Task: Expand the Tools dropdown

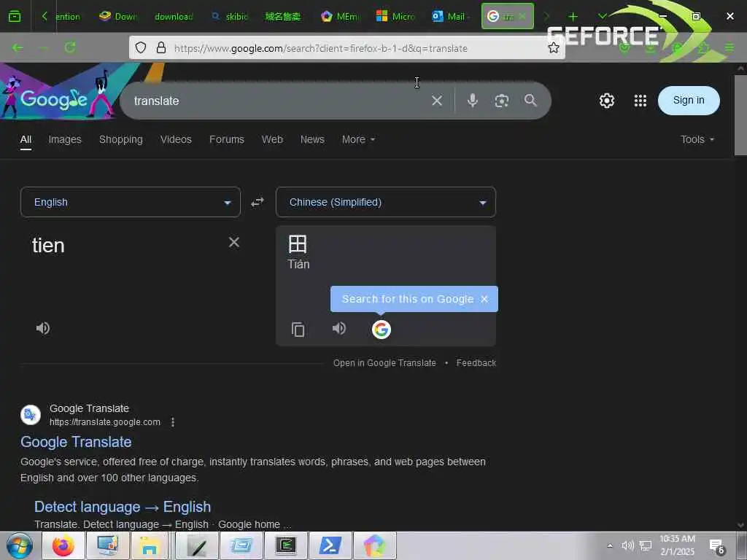Action: (697, 139)
